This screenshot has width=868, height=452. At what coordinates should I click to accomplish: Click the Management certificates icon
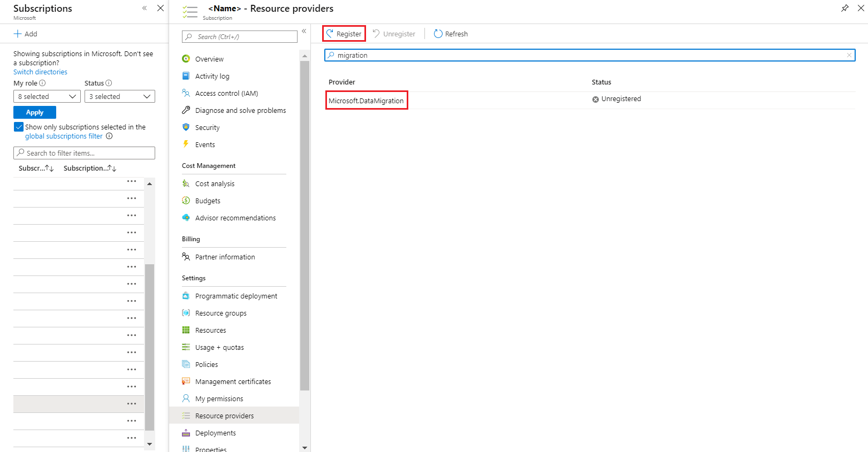click(x=186, y=381)
